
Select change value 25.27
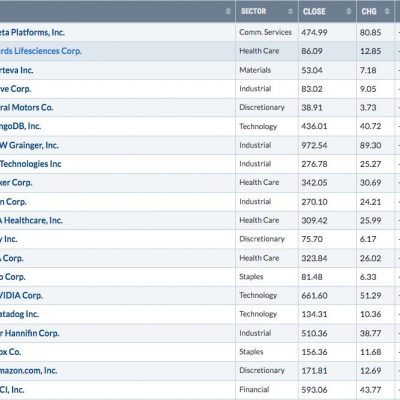(x=370, y=164)
